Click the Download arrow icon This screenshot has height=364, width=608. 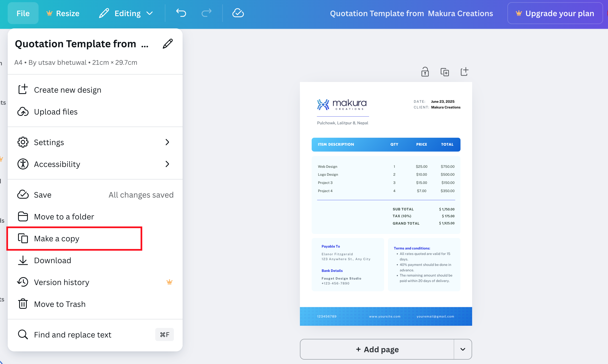pyautogui.click(x=23, y=260)
